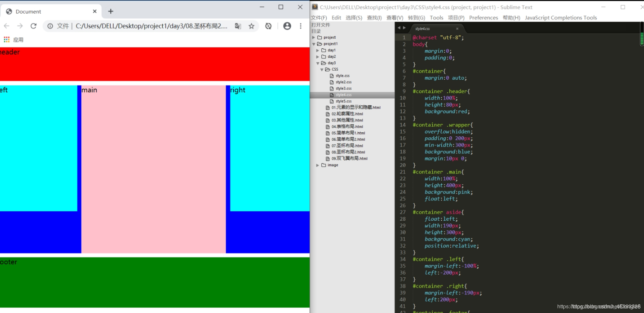644x313 pixels.
Task: Open style.css in the sidebar
Action: coord(343,76)
